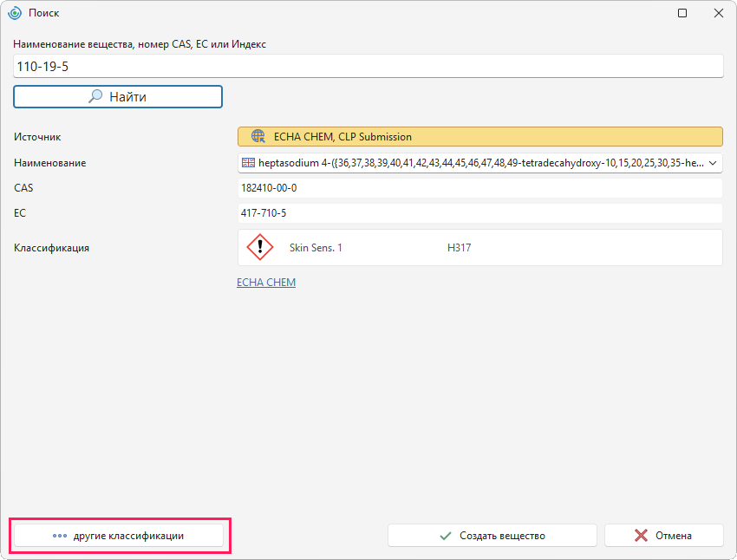Image resolution: width=737 pixels, height=560 pixels.
Task: Expand the Наименование dropdown arrow
Action: [713, 163]
